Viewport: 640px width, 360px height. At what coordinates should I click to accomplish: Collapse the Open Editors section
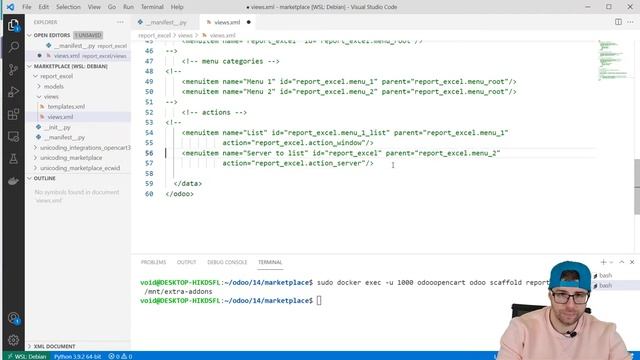click(29, 36)
